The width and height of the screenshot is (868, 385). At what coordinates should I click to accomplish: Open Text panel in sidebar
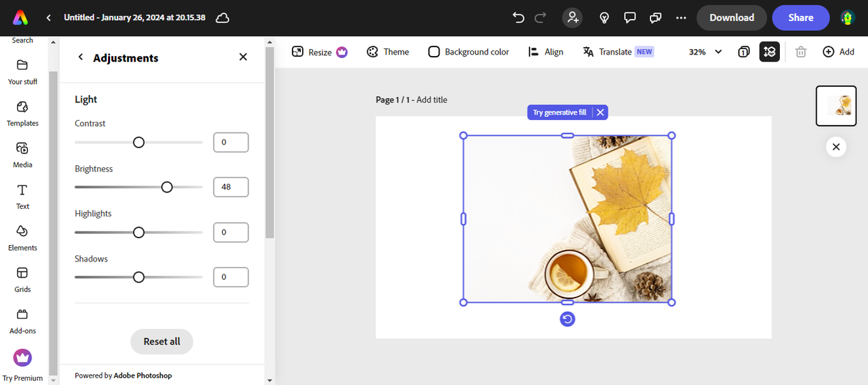pos(23,197)
